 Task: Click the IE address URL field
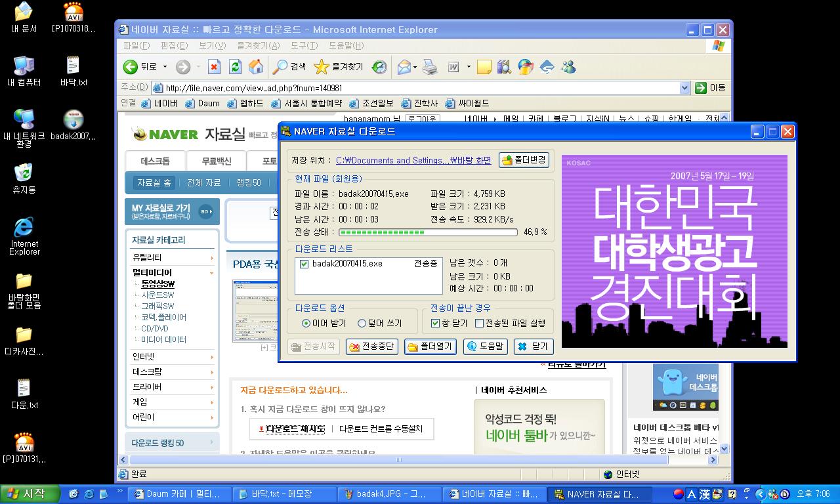(x=421, y=87)
